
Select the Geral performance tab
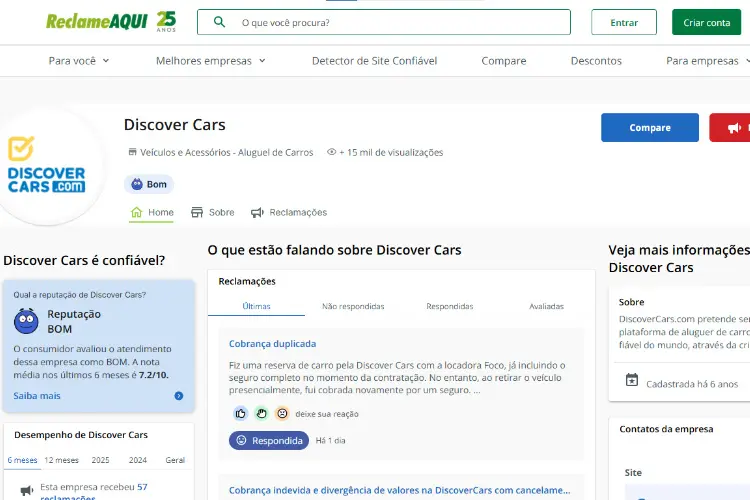175,460
